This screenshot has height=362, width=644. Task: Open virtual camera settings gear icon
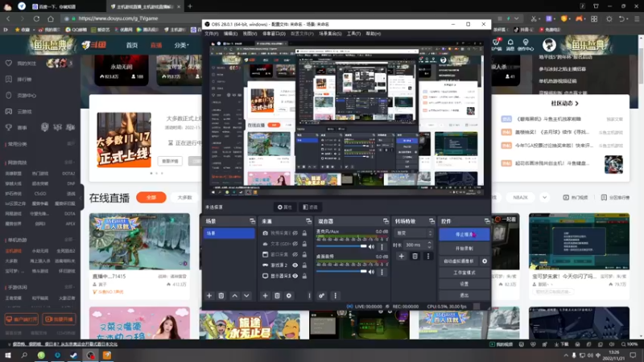(x=485, y=261)
